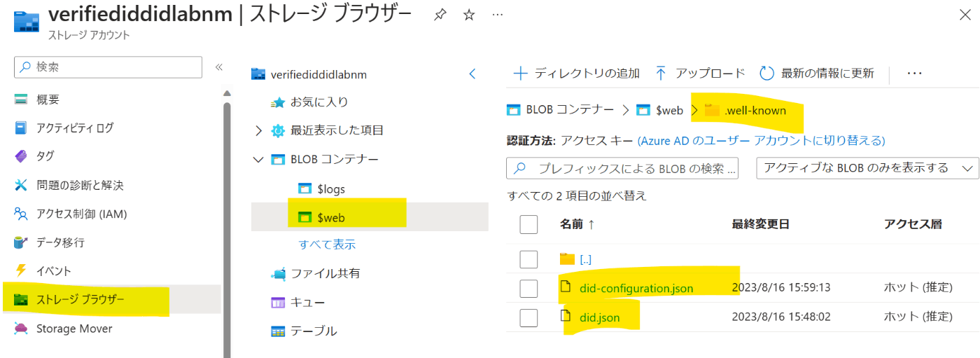Check the box for did-configuration.json
The image size is (980, 358).
coord(529,288)
